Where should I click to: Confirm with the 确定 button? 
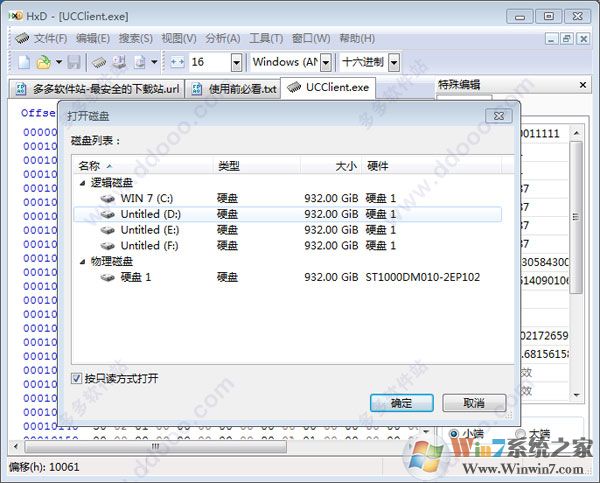tap(401, 403)
